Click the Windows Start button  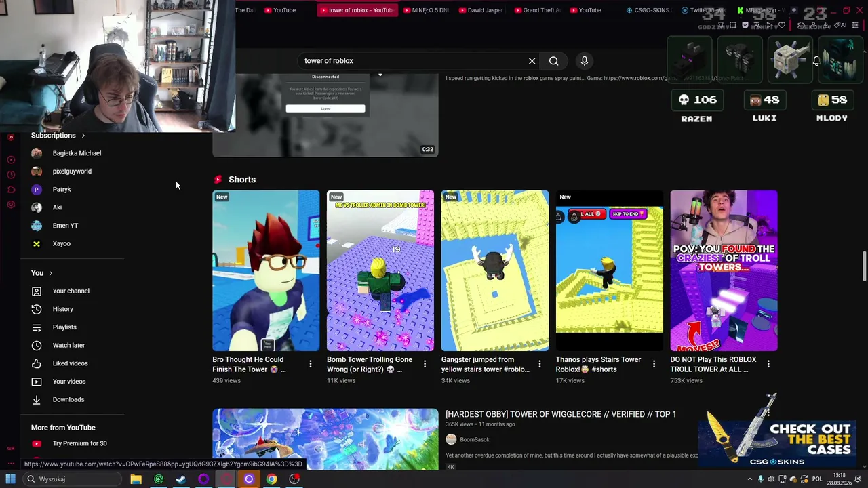[x=10, y=479]
